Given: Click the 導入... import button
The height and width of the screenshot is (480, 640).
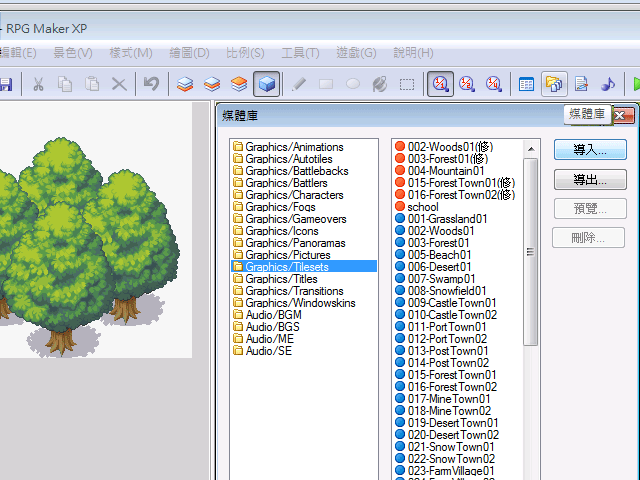Looking at the screenshot, I should (x=590, y=150).
